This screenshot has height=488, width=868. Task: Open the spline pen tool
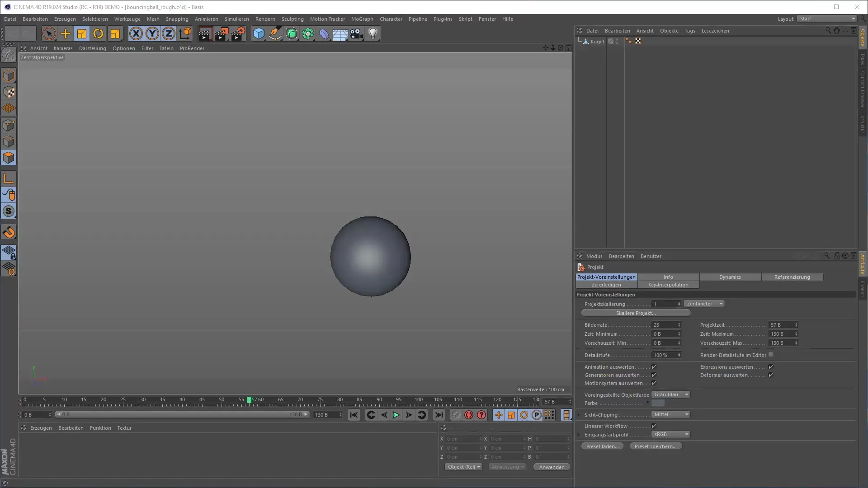[275, 33]
